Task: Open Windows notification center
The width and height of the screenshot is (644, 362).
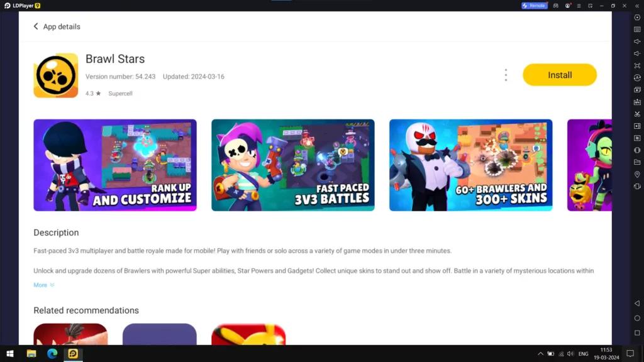Action: click(x=630, y=354)
